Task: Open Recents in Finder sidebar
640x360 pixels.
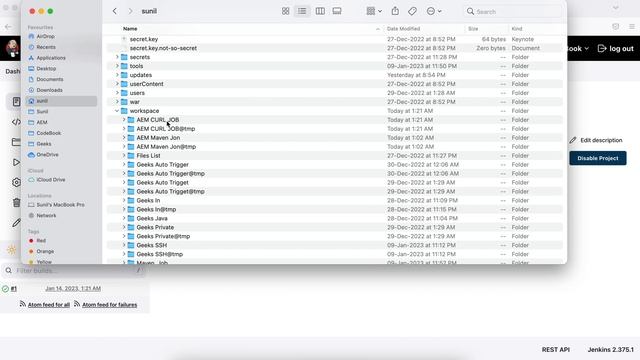Action: [46, 47]
